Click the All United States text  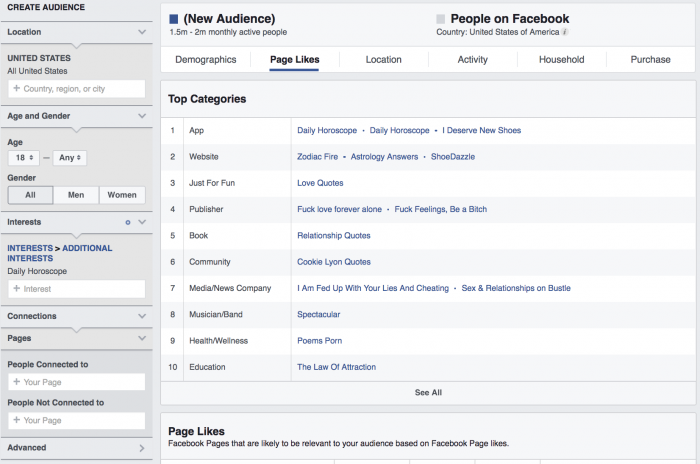coord(37,71)
